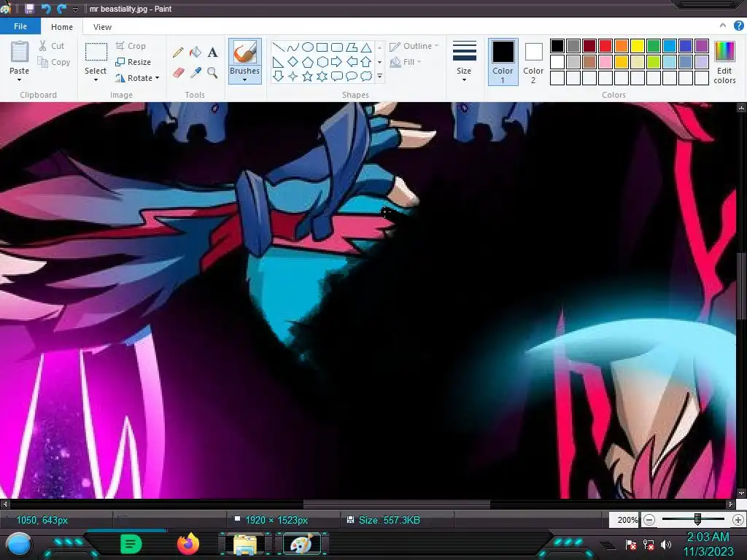Pick the Down arrow shape
Screen dimensions: 747x560
tap(278, 76)
